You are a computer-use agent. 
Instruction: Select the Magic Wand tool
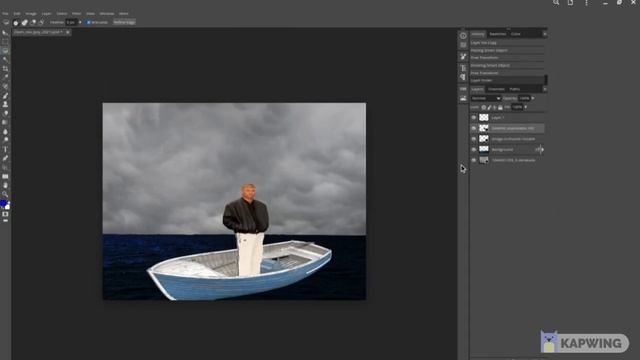[5, 60]
